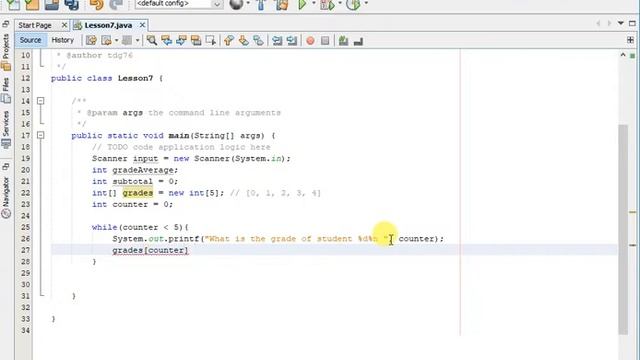Image resolution: width=640 pixels, height=360 pixels.
Task: Click the editor Back navigation icon
Action: [106, 40]
